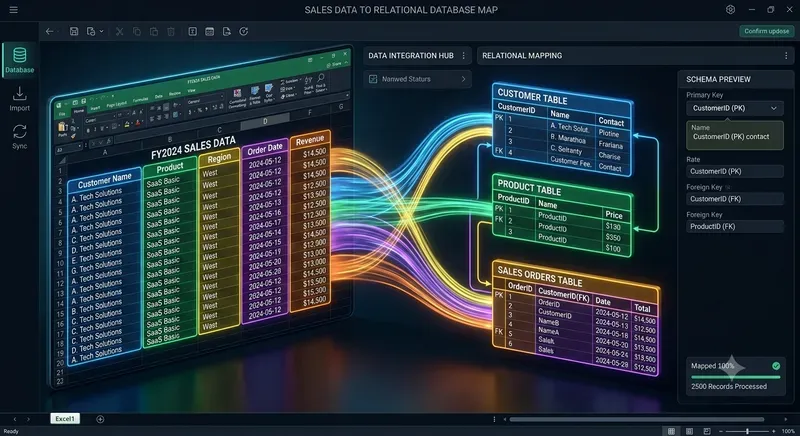The height and width of the screenshot is (436, 800).
Task: Click the Order Date column header
Action: click(x=265, y=149)
